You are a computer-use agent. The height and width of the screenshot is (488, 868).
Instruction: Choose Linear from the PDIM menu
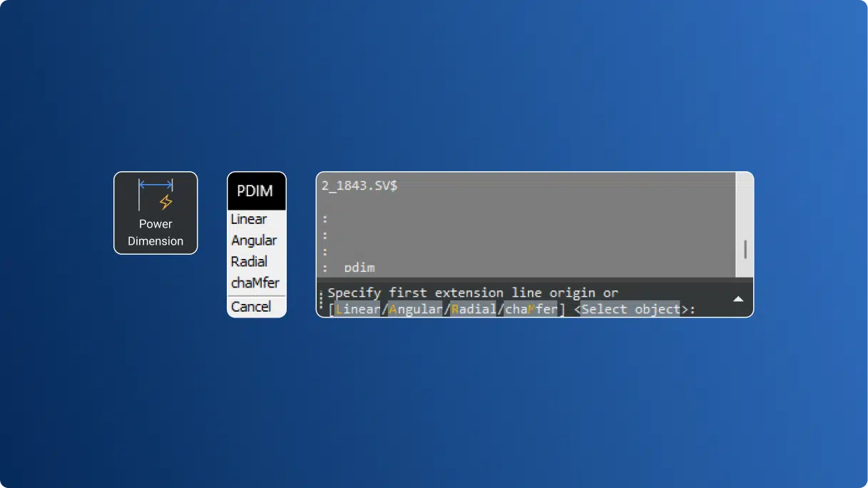click(247, 219)
